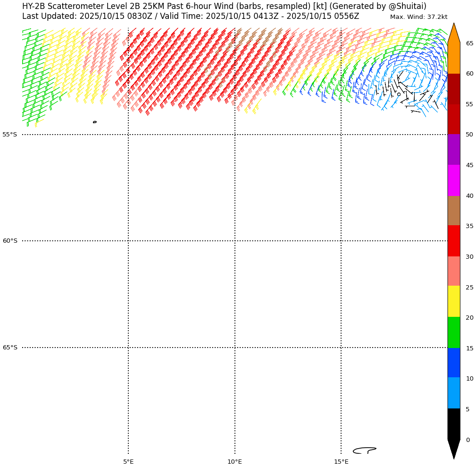Click the purple 45-50 kt colorbar segment
Screen dimensions: 476x467
point(453,150)
